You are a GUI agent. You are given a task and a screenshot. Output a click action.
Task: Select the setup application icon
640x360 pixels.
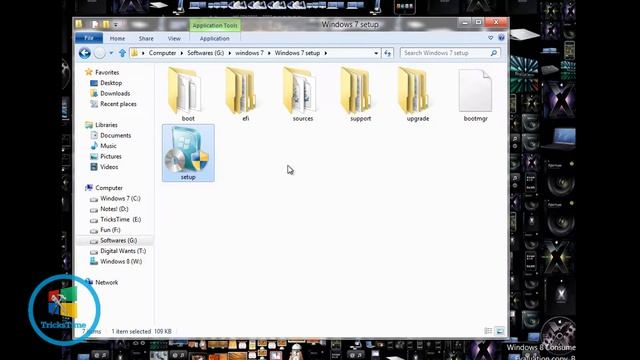coord(188,153)
